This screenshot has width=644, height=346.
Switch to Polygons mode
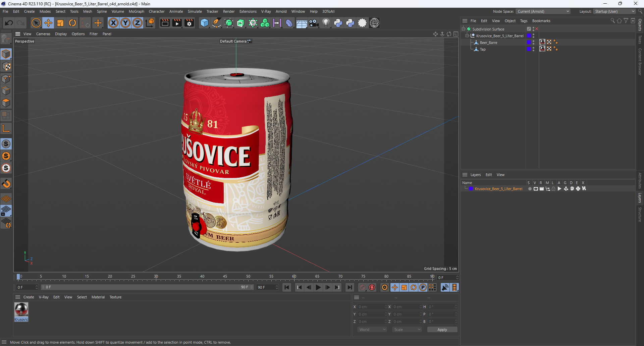[6, 103]
